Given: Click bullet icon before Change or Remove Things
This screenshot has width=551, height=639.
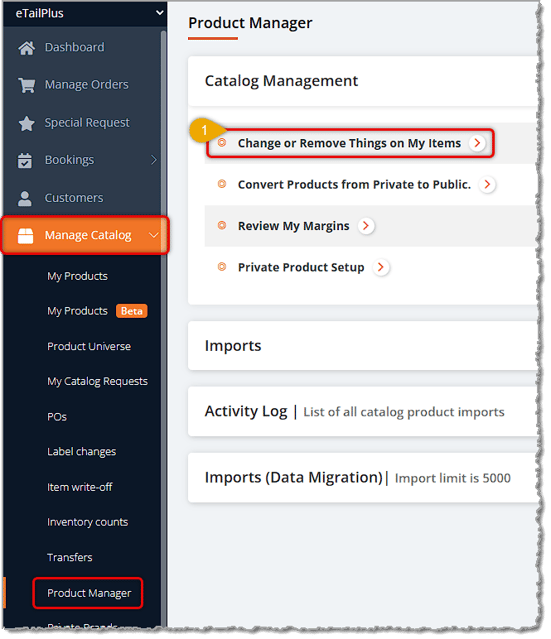Looking at the screenshot, I should point(222,142).
